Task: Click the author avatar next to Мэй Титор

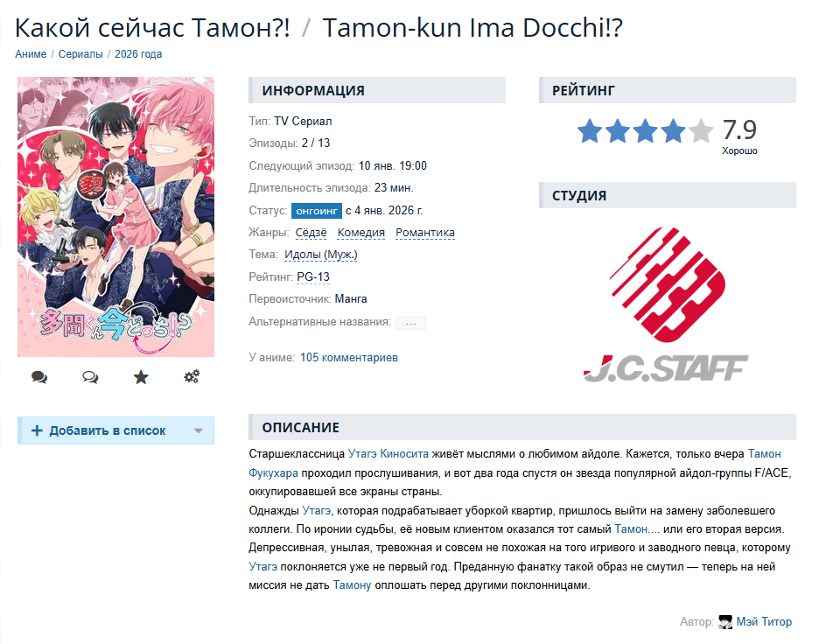Action: pyautogui.click(x=725, y=621)
